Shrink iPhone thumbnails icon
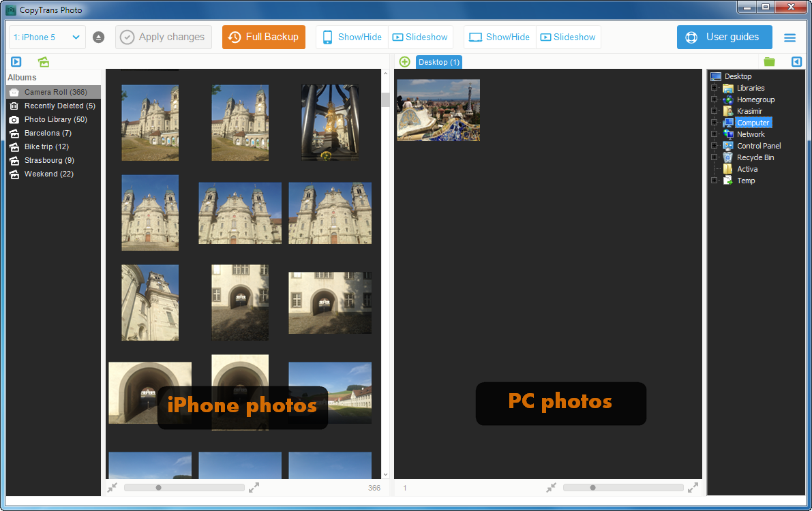 point(112,488)
